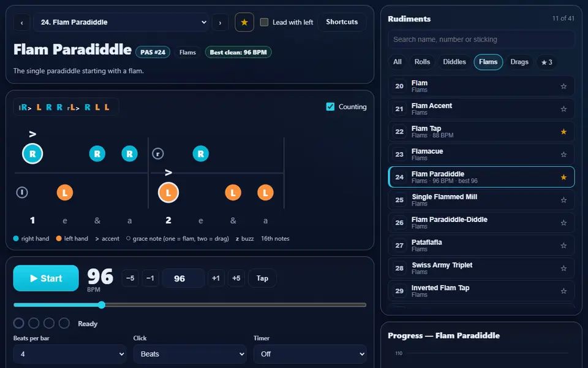Disable the Counting checkbox
Viewport: 588px width, 368px height.
click(x=330, y=107)
